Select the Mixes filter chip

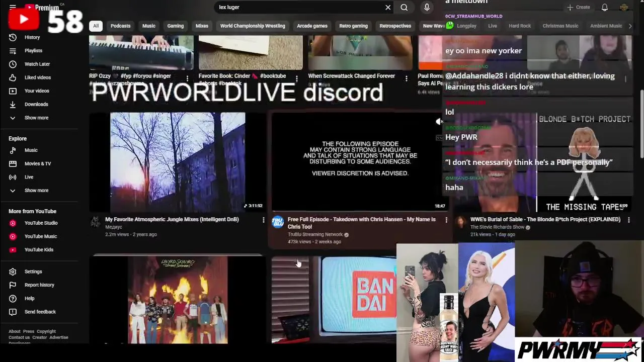pos(202,26)
